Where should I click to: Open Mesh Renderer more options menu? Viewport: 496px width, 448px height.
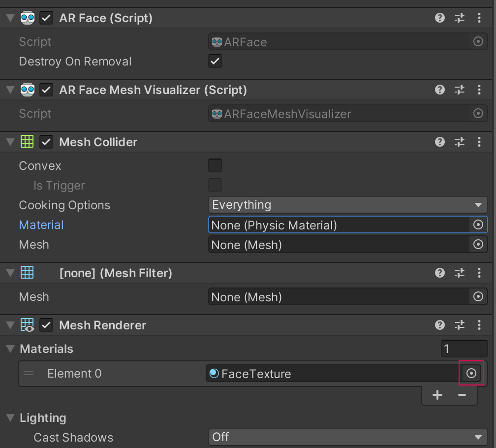[x=479, y=325]
